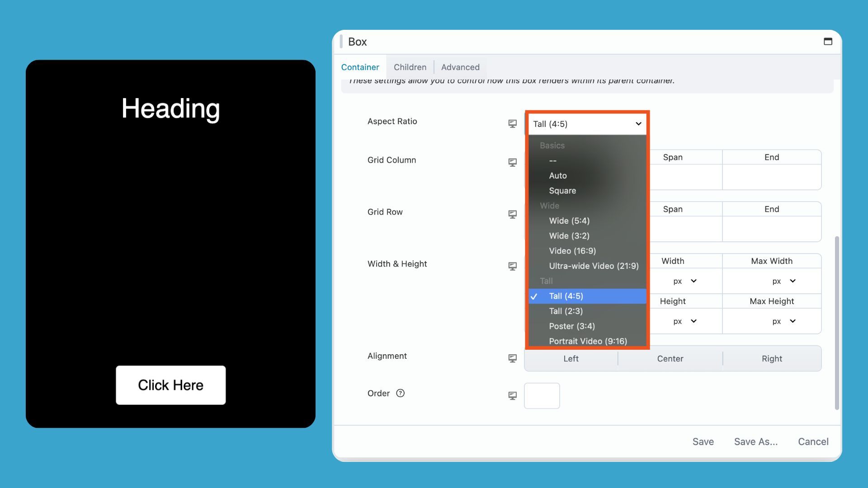Click the maximize panel icon in Box header

[828, 42]
